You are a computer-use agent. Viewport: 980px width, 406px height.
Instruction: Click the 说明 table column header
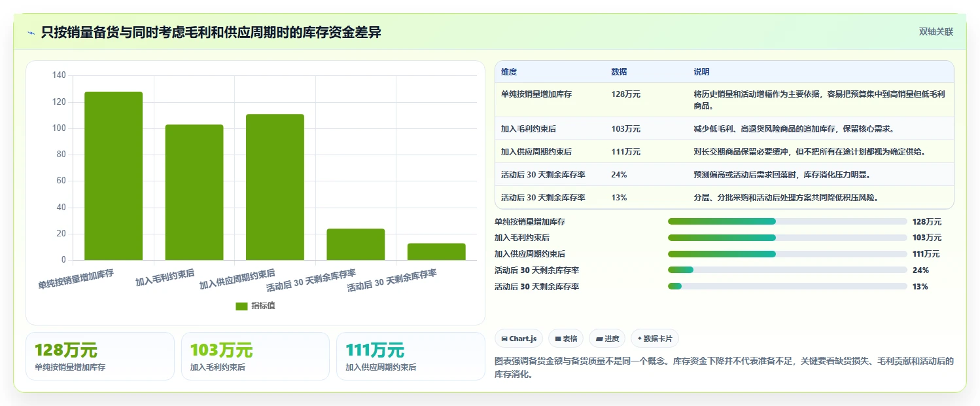[x=701, y=72]
